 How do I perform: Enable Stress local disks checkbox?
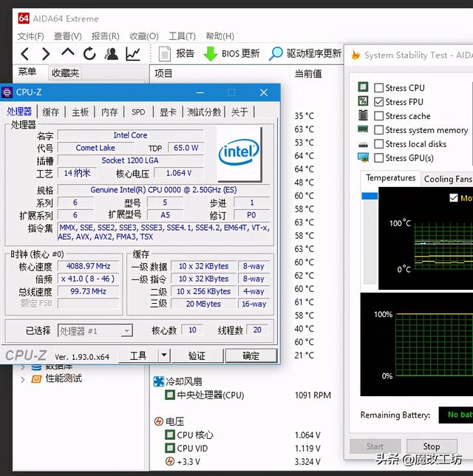[378, 144]
